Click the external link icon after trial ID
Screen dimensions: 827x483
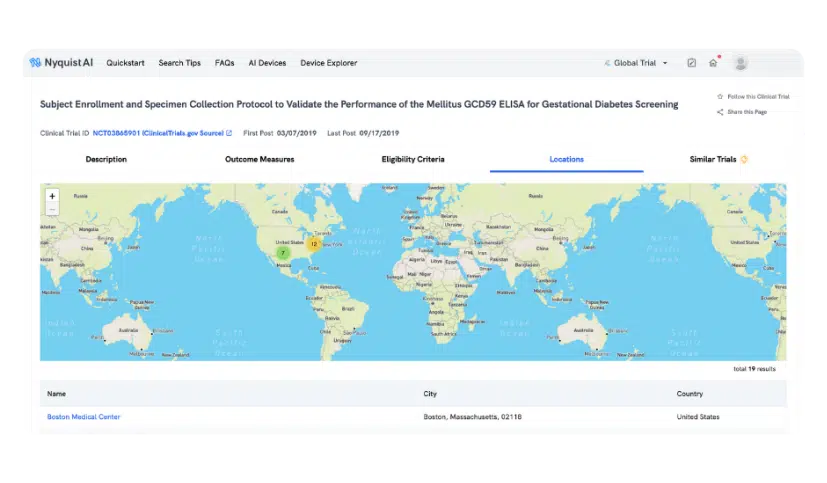click(x=229, y=133)
